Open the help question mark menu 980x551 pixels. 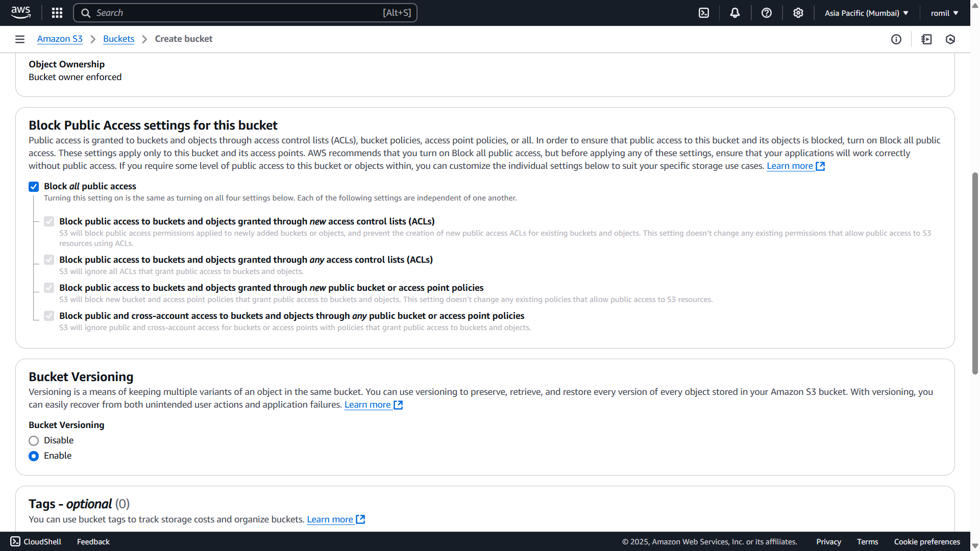pyautogui.click(x=767, y=13)
